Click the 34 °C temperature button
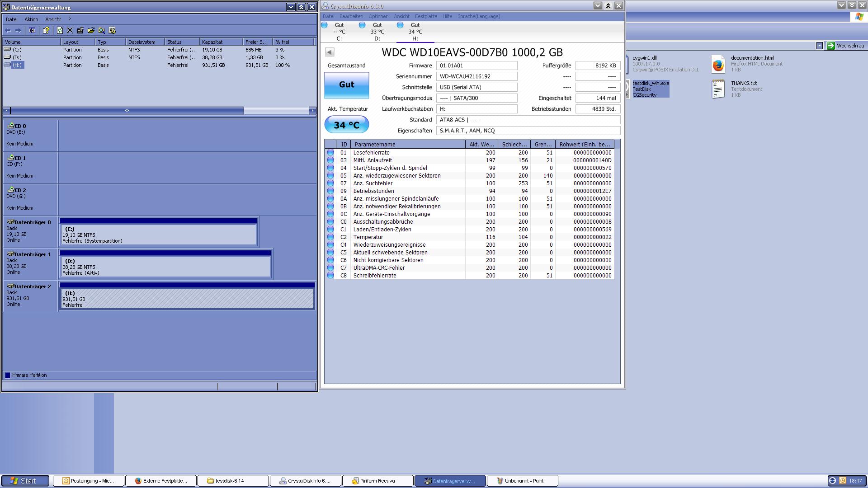Screen dimensions: 868x488 pos(346,125)
